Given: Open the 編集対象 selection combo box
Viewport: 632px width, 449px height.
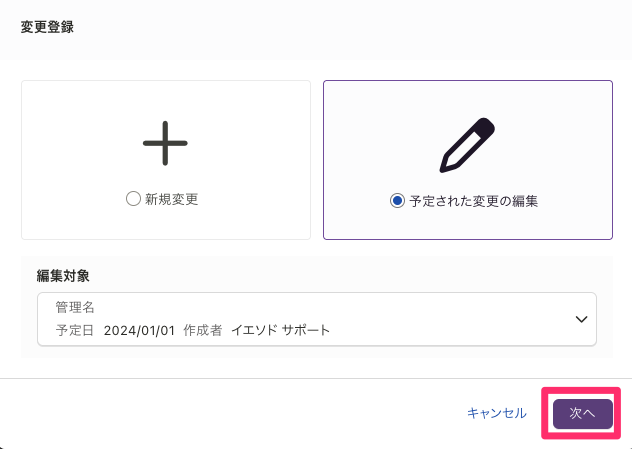Looking at the screenshot, I should (x=317, y=319).
